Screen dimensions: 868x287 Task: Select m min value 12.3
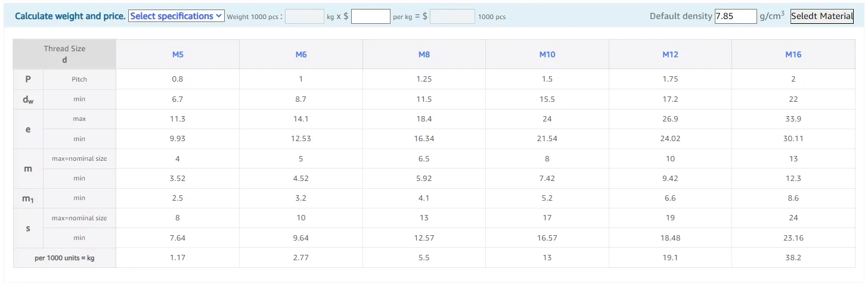point(793,179)
